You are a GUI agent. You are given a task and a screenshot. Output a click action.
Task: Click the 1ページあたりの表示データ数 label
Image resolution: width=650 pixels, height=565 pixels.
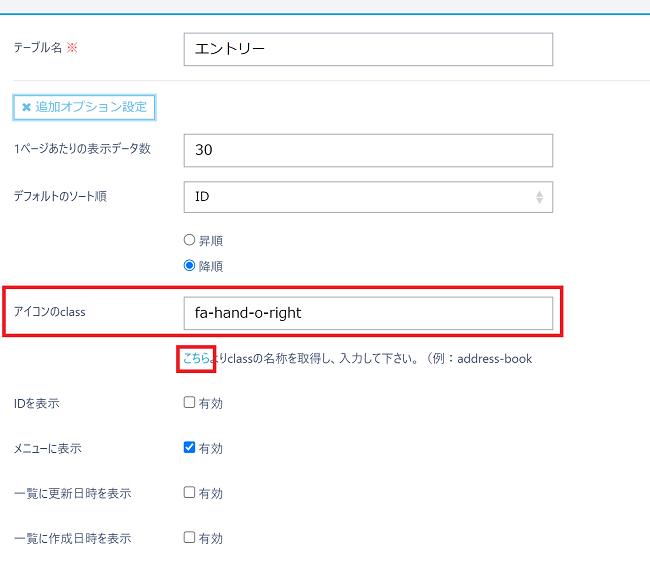[x=82, y=149]
